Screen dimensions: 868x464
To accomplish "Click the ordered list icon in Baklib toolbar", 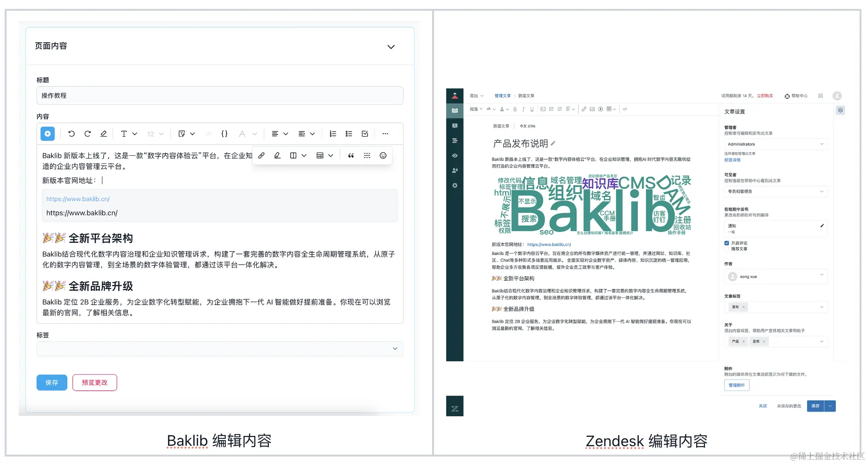I will tap(333, 134).
